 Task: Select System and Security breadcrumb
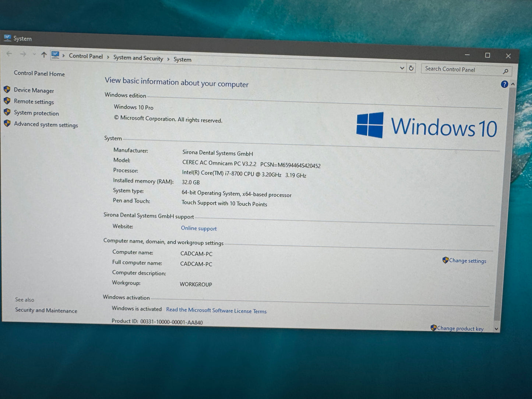[x=138, y=58]
